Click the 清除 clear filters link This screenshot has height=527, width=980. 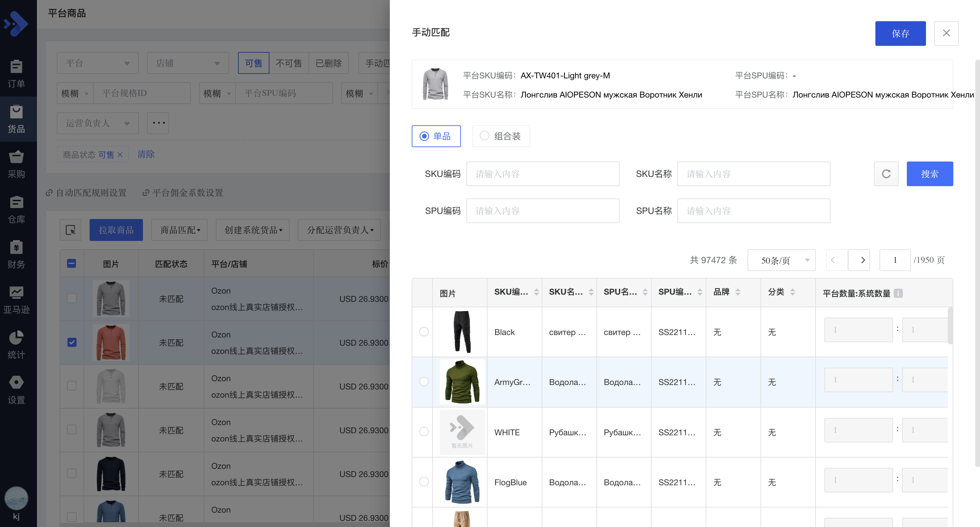click(146, 154)
